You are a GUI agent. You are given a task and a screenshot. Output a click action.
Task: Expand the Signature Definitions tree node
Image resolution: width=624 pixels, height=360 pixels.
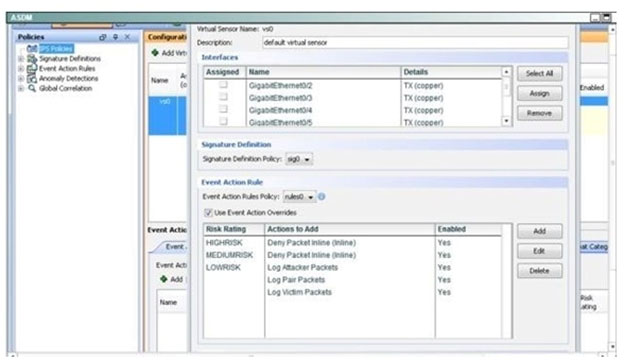point(21,58)
